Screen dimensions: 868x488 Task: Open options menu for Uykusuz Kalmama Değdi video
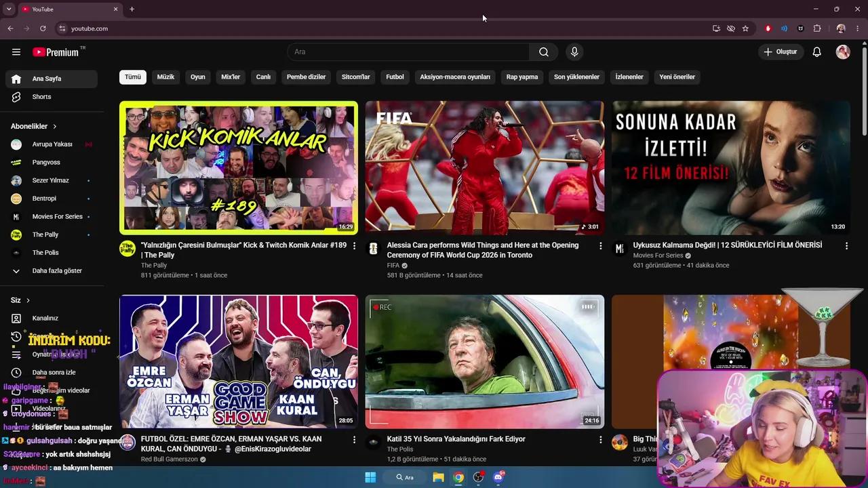pyautogui.click(x=846, y=246)
